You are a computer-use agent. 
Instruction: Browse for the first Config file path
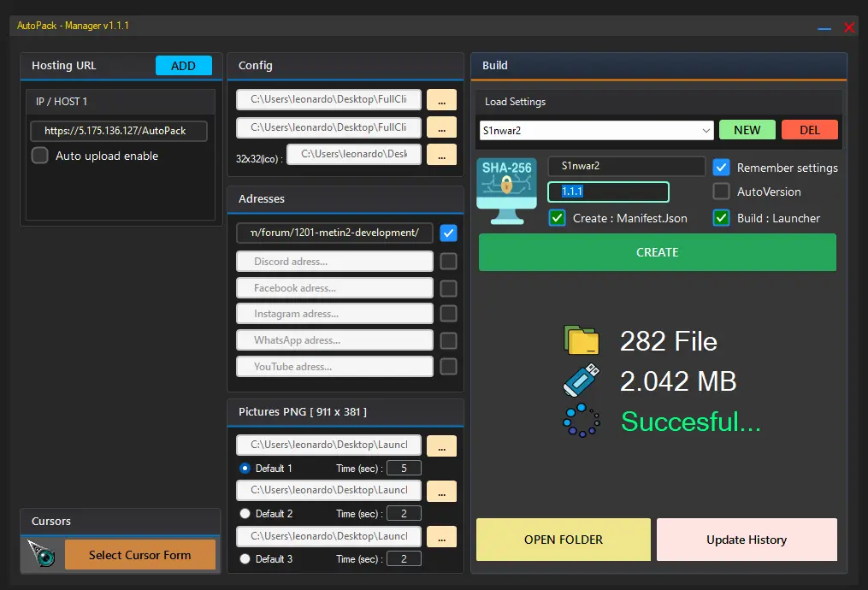point(441,99)
